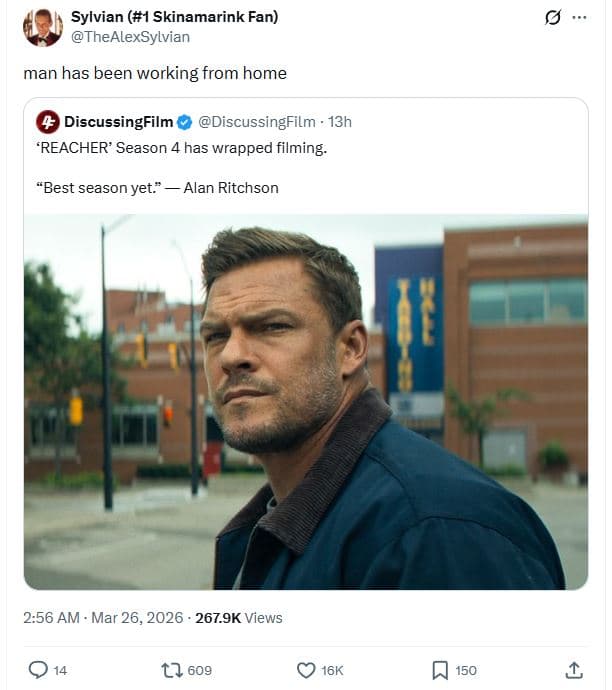
Task: View the 267.9K Views analytics
Action: pos(239,618)
